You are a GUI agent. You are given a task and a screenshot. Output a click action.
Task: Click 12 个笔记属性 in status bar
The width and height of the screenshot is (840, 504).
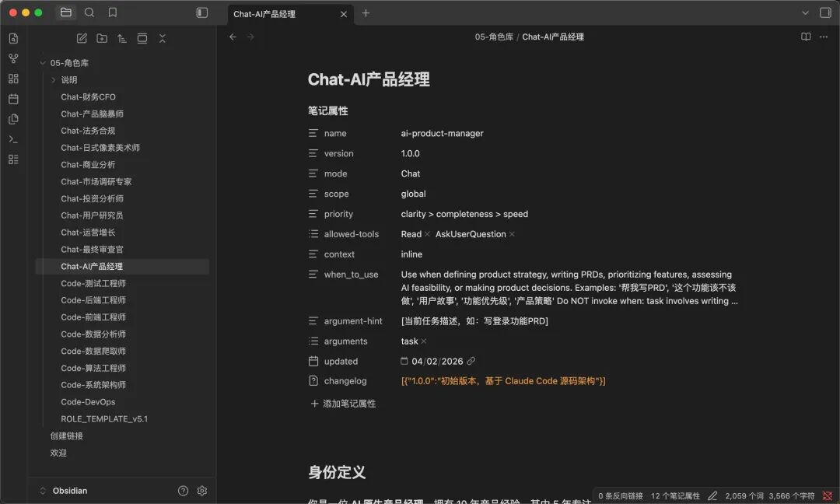(675, 496)
